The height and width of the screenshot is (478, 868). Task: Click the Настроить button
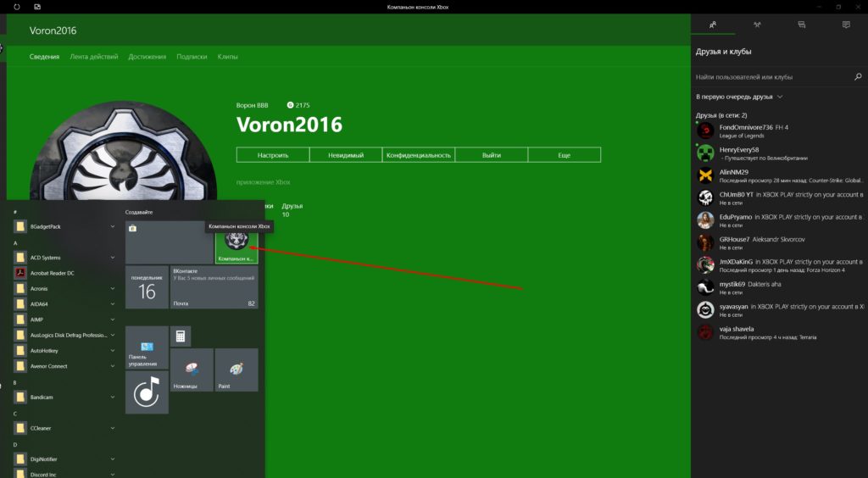click(x=273, y=155)
